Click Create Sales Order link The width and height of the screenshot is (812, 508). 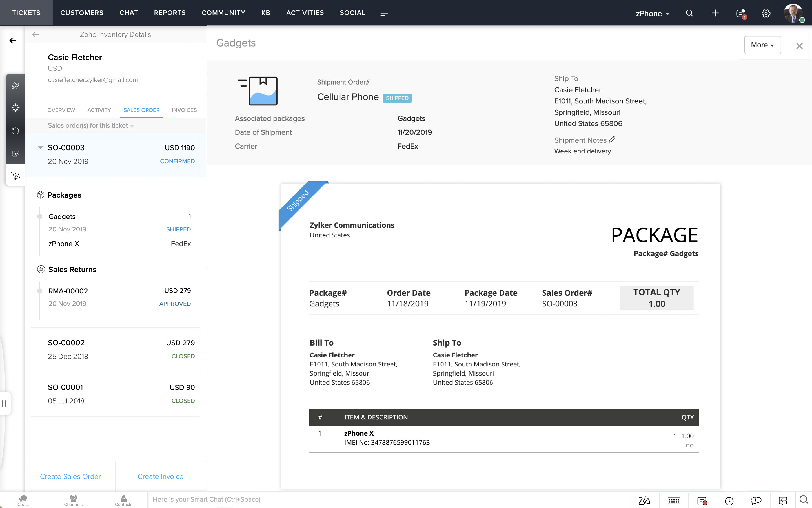pyautogui.click(x=70, y=476)
